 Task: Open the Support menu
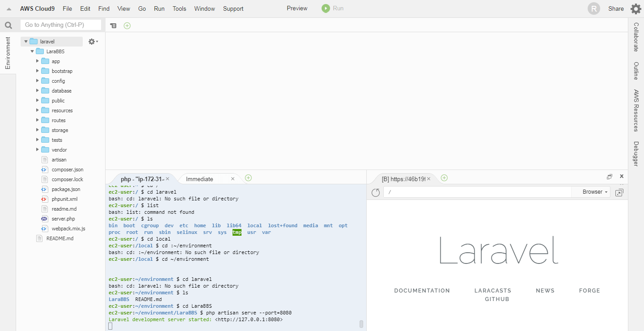click(233, 8)
